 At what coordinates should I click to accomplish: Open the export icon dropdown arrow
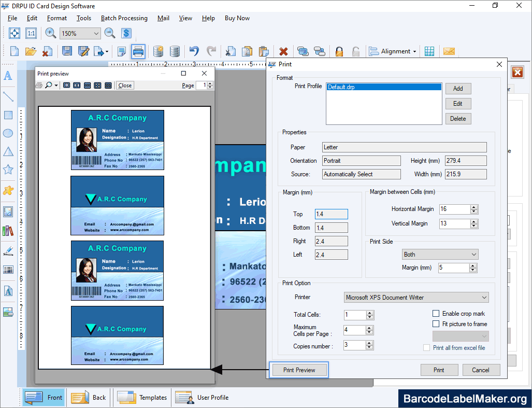tap(107, 52)
